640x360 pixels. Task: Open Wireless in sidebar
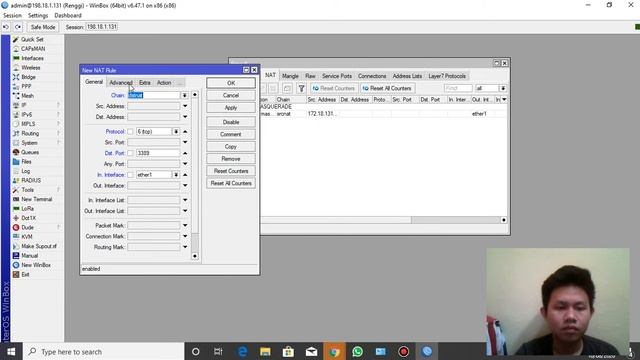click(x=31, y=68)
